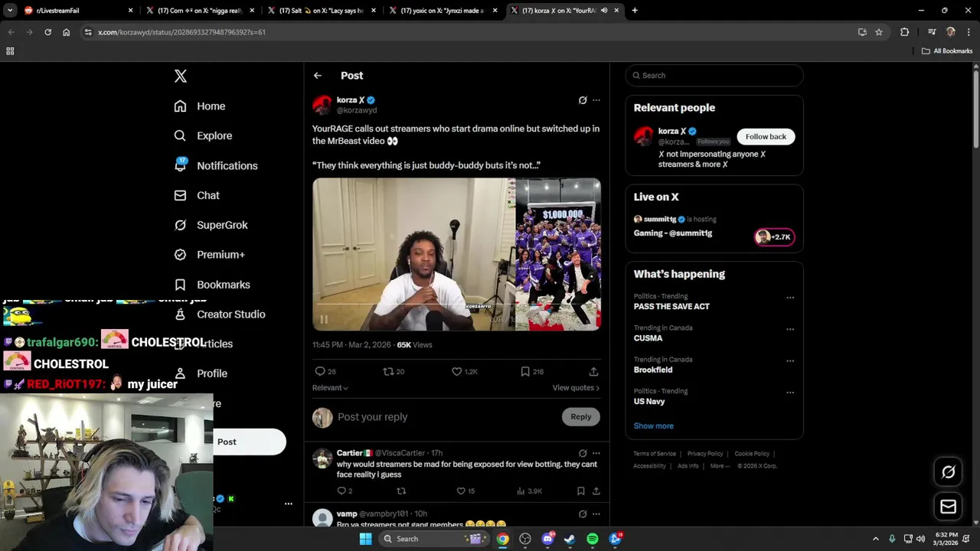Click the Grok icon on korza's post
Viewport: 980px width, 551px height.
click(583, 100)
